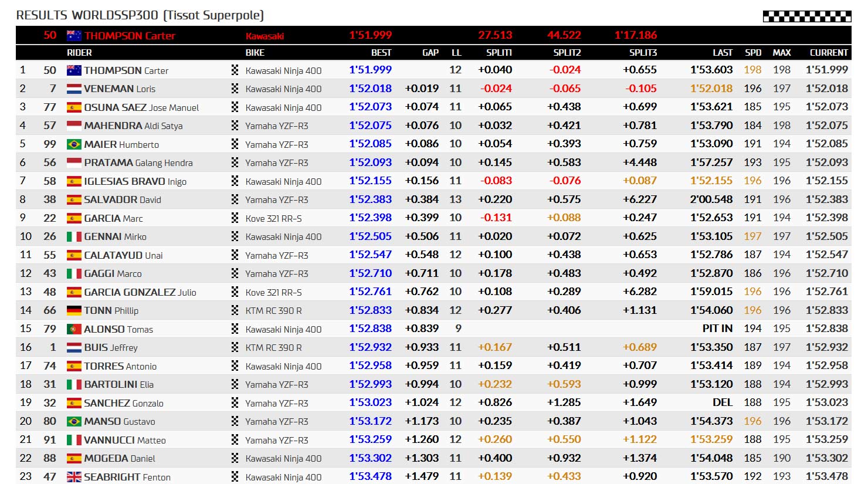Click the British flag beside SEABRIGHT Fenton
This screenshot has width=868, height=484.
tap(74, 477)
